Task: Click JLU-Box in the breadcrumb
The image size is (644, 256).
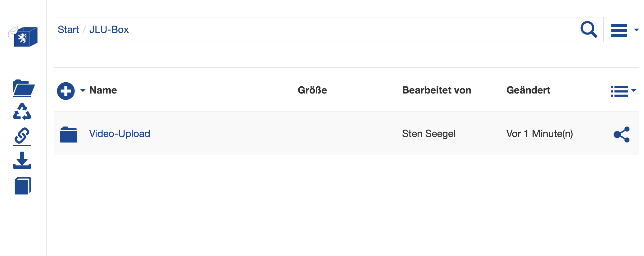Action: click(x=109, y=30)
